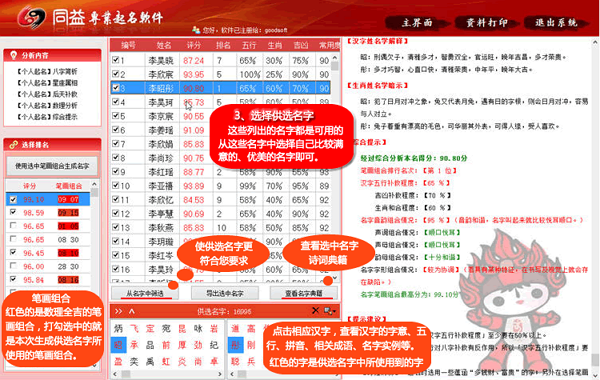Uncheck name row 5 scoring 90.55
Viewport: 600px width, 380px height.
[x=116, y=115]
